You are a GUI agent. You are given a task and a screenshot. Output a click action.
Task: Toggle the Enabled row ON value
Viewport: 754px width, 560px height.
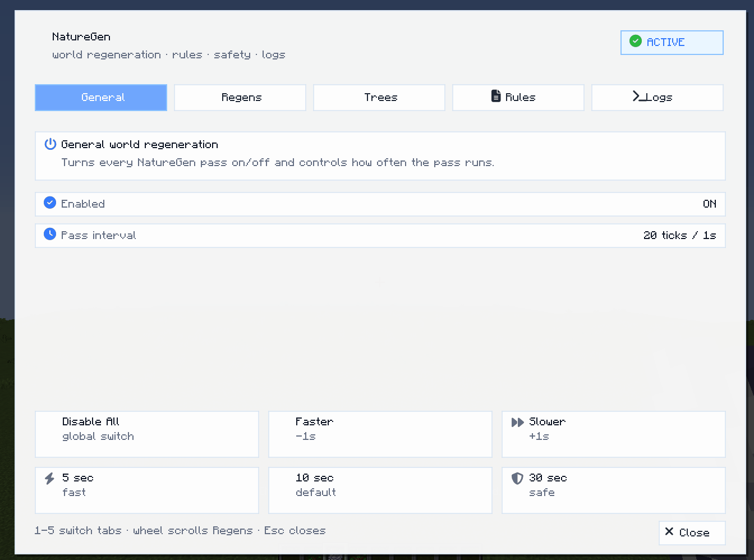pyautogui.click(x=709, y=204)
